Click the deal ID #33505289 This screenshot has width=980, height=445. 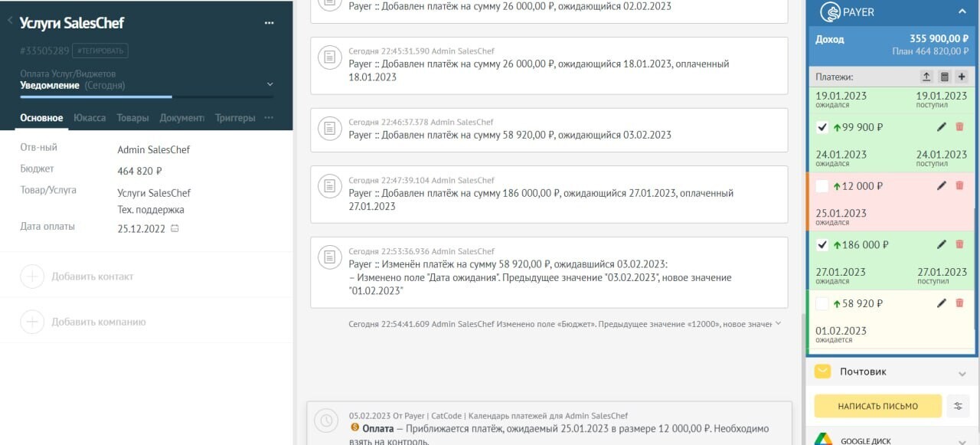[44, 51]
